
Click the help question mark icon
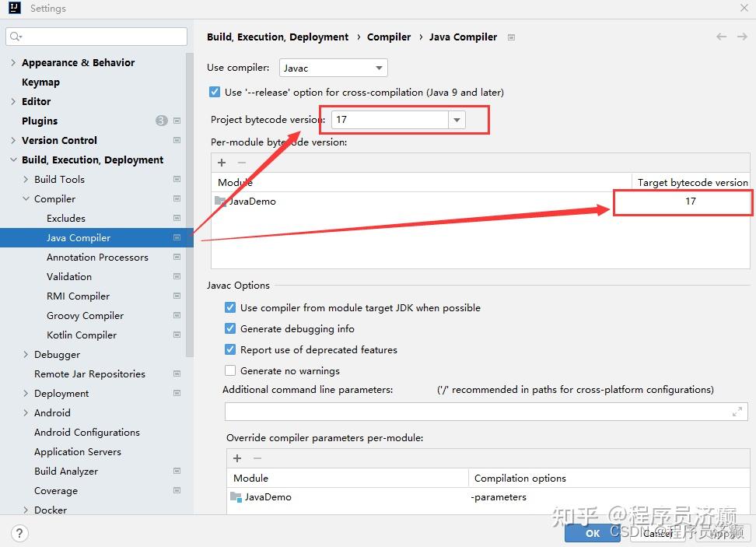(20, 533)
